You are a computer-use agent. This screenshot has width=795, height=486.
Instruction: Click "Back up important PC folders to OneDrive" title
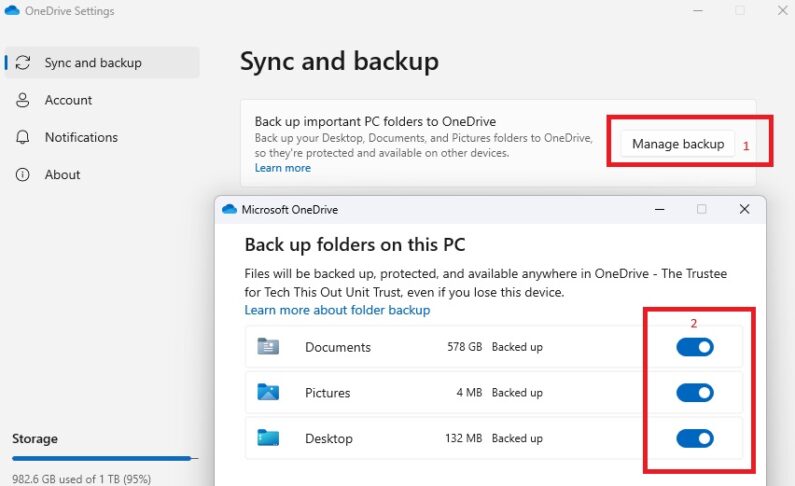[375, 122]
